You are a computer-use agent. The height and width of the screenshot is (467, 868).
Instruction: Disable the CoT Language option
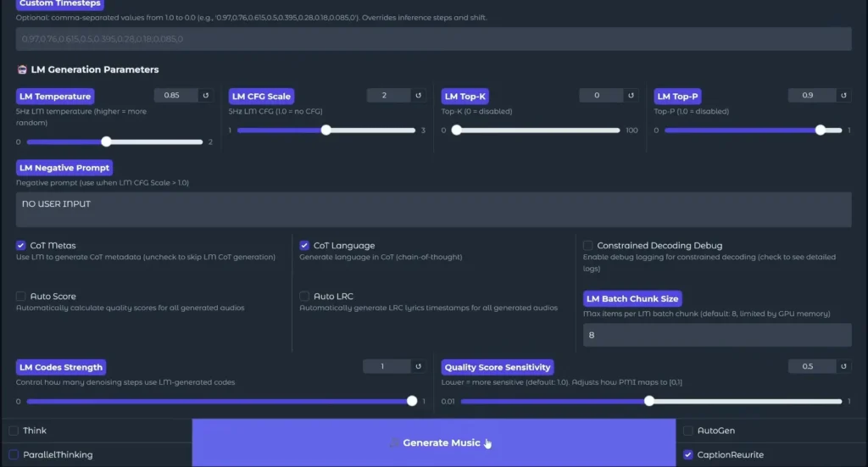pyautogui.click(x=304, y=246)
